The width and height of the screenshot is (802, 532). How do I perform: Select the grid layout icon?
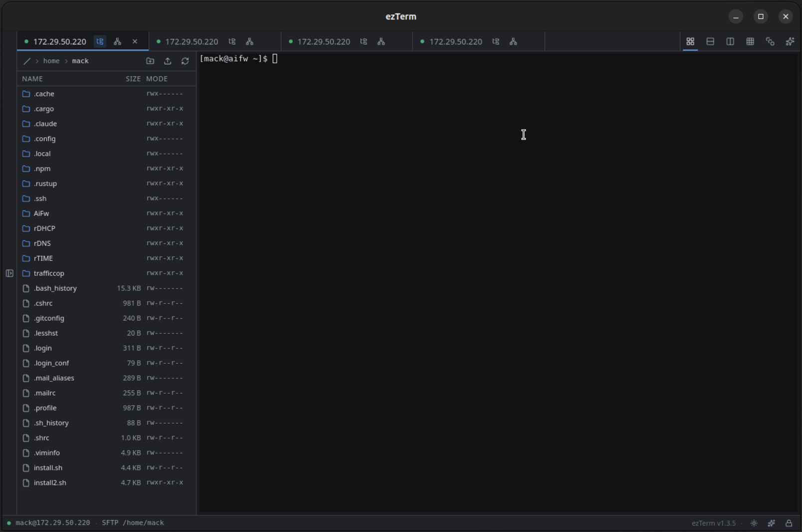750,41
